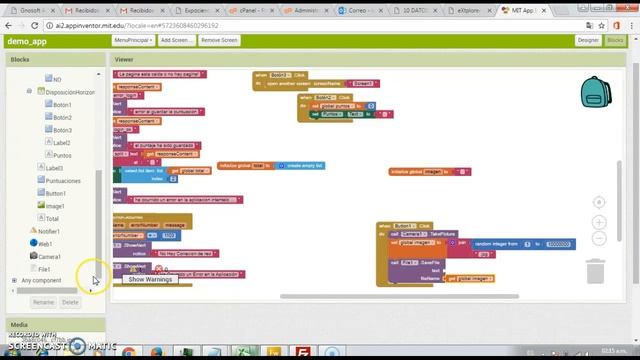Open Chrome from the taskbar
The image size is (640, 360).
coord(129,352)
